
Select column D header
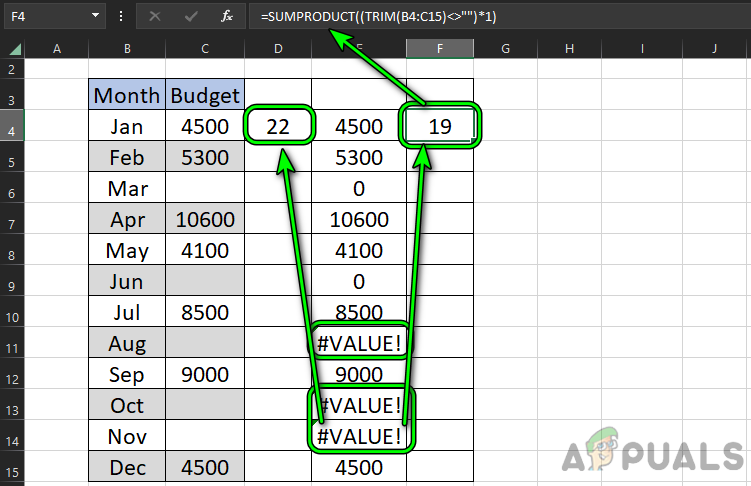pyautogui.click(x=278, y=49)
